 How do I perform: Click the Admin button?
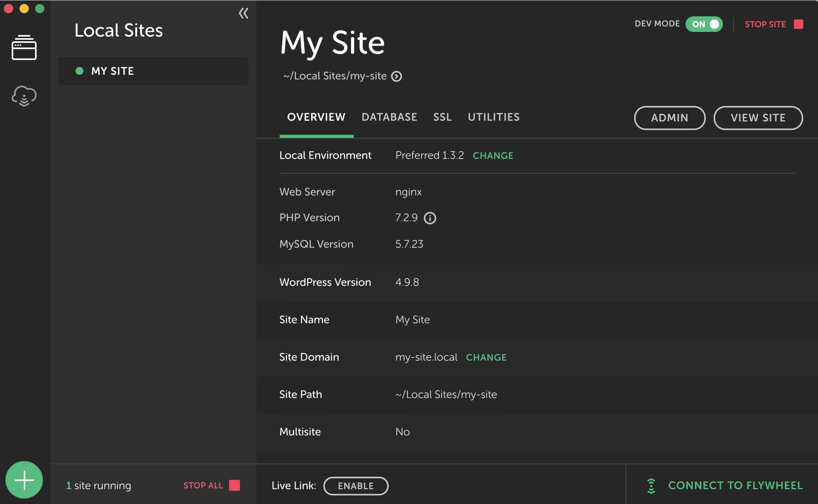[x=670, y=118]
